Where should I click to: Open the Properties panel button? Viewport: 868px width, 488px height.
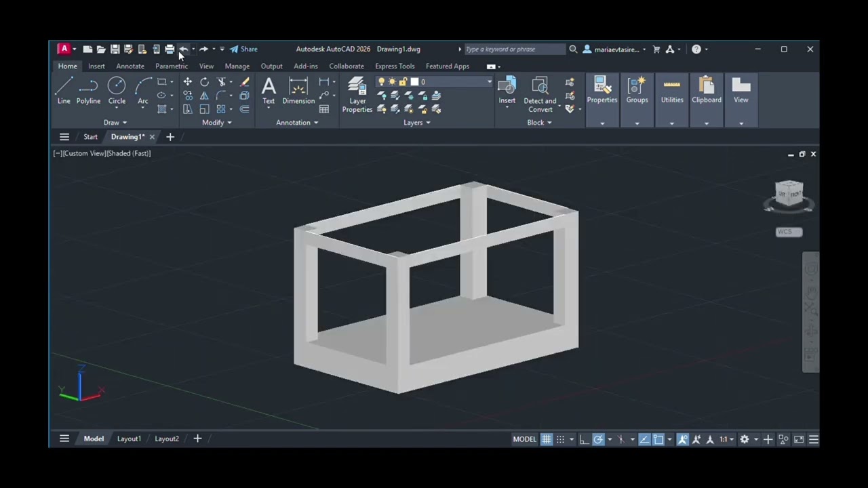pos(602,100)
